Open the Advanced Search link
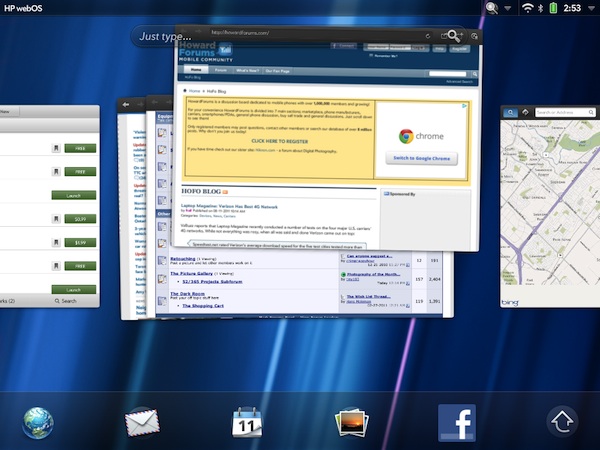 point(459,82)
